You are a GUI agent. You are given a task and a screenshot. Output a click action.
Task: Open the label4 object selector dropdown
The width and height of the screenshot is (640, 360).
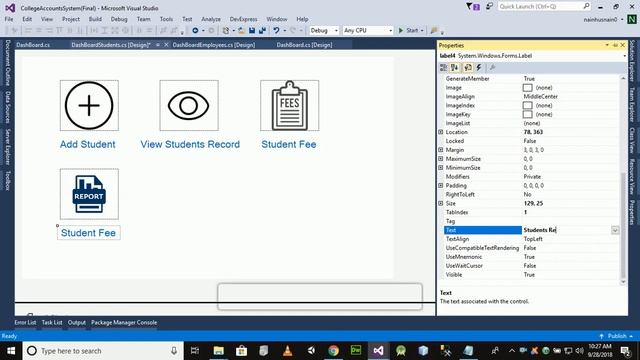624,56
